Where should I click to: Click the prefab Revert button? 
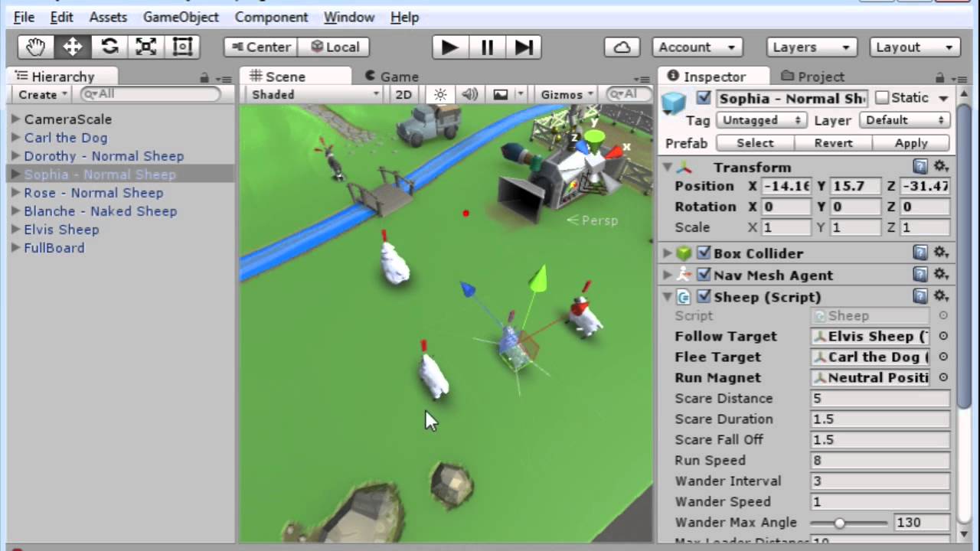(x=833, y=143)
